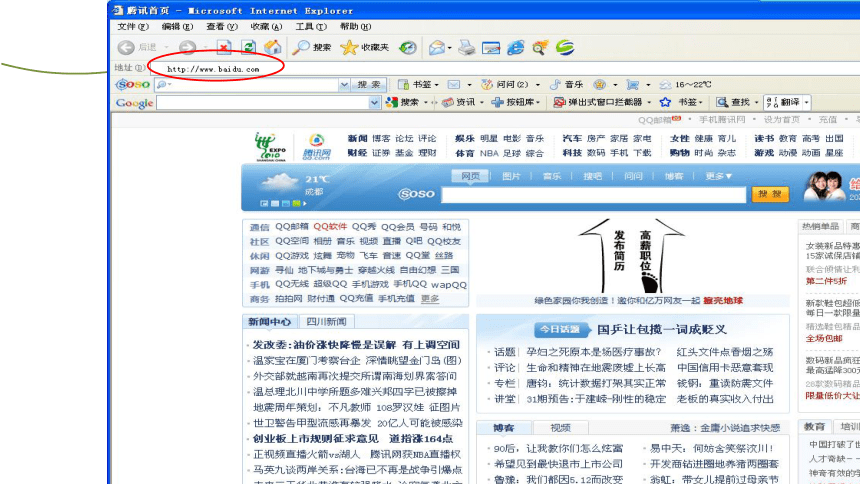Open the 国乒让包揽一词成贬义 topic headline

[662, 329]
